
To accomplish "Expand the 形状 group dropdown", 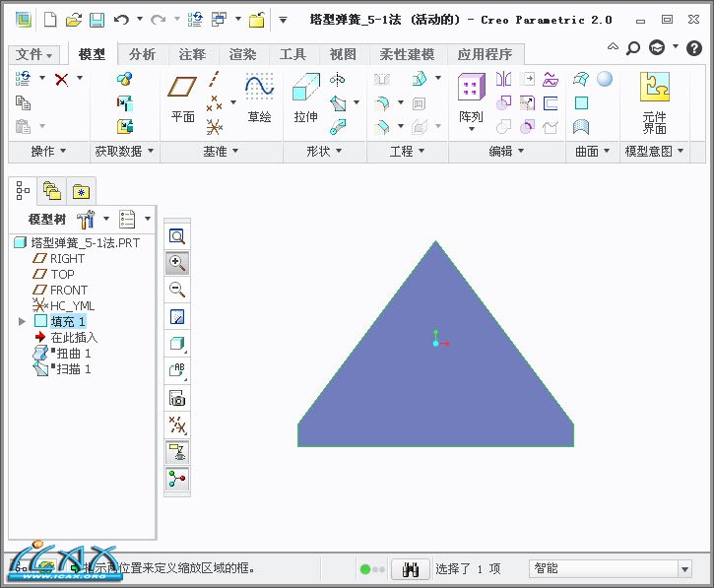I will coord(324,152).
